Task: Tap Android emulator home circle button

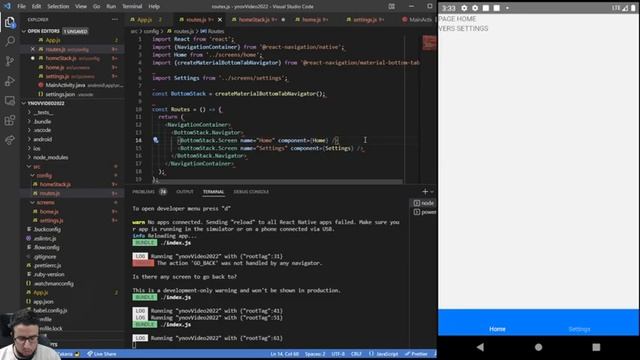Action: (538, 347)
